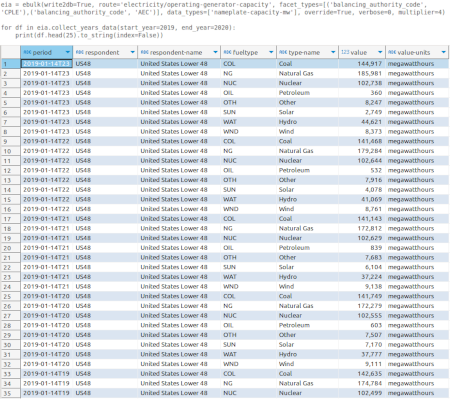Image resolution: width=450 pixels, height=400 pixels.
Task: Select the fueltype column header label
Action: (x=245, y=53)
